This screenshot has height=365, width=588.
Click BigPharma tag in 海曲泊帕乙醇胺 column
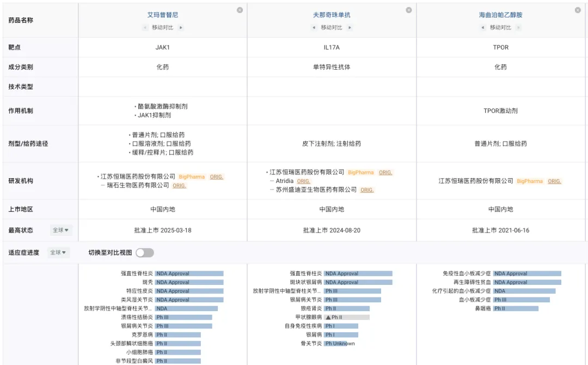(530, 181)
